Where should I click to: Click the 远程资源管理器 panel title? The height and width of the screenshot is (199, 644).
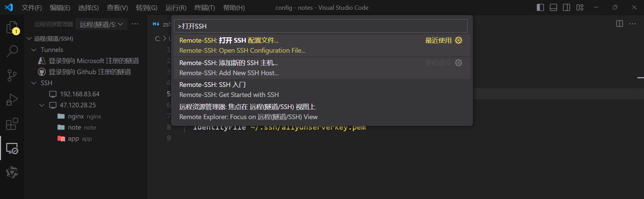(53, 24)
